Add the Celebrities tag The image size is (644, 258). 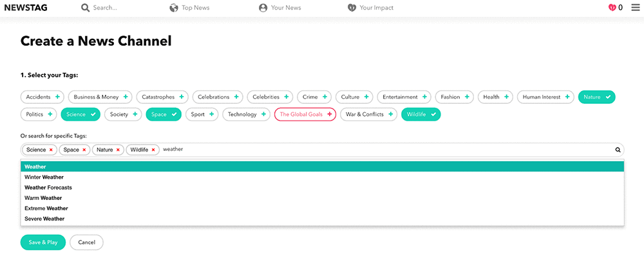pos(270,97)
